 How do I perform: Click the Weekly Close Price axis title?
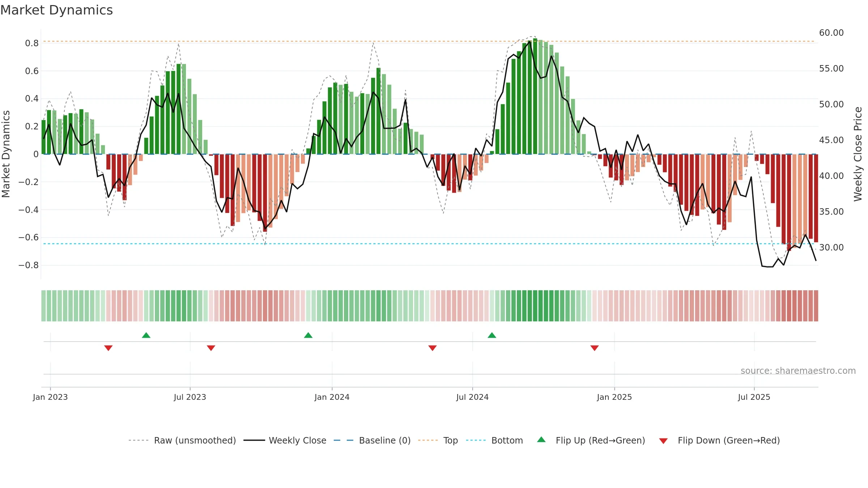[858, 154]
